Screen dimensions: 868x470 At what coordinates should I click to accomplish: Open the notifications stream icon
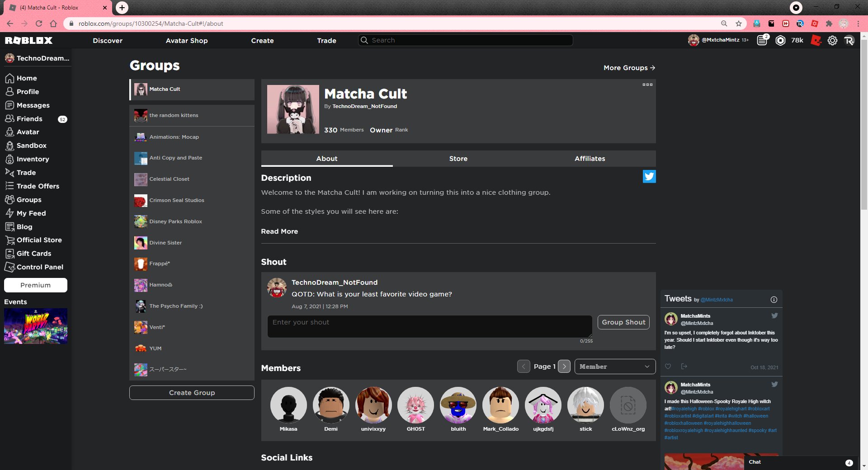(763, 40)
